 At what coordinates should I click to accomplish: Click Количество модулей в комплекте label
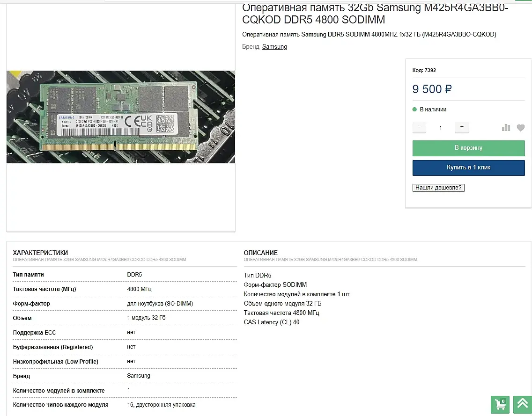pos(59,391)
